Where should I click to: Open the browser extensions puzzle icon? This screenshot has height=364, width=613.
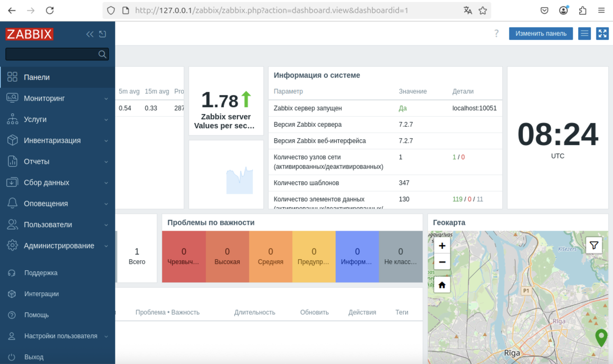point(582,10)
